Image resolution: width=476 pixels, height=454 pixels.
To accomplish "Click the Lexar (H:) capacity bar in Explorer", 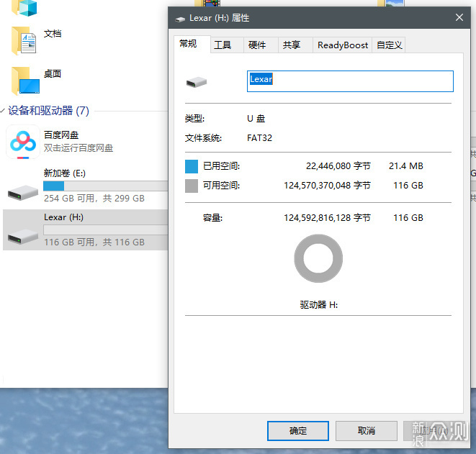I will [x=105, y=230].
